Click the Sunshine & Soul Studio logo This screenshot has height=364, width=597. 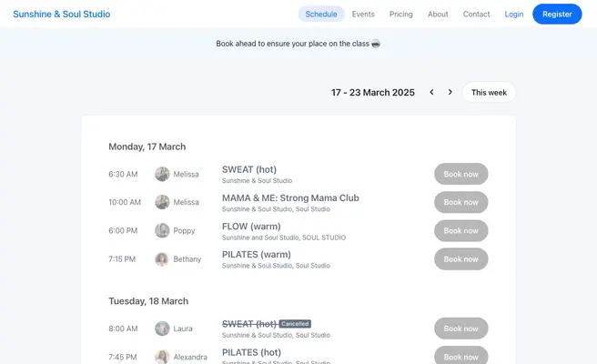(x=62, y=14)
